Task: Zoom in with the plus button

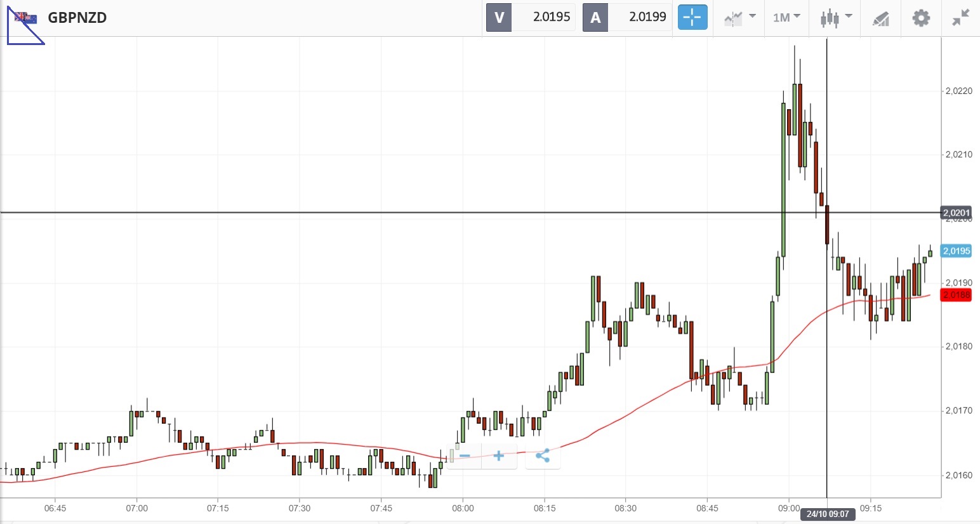Action: pos(499,455)
